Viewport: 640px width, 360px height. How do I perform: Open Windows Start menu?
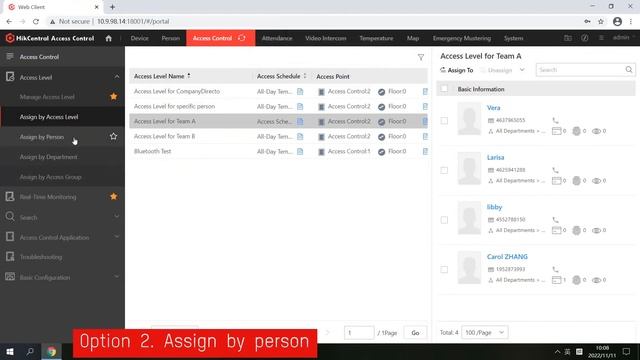click(x=10, y=351)
